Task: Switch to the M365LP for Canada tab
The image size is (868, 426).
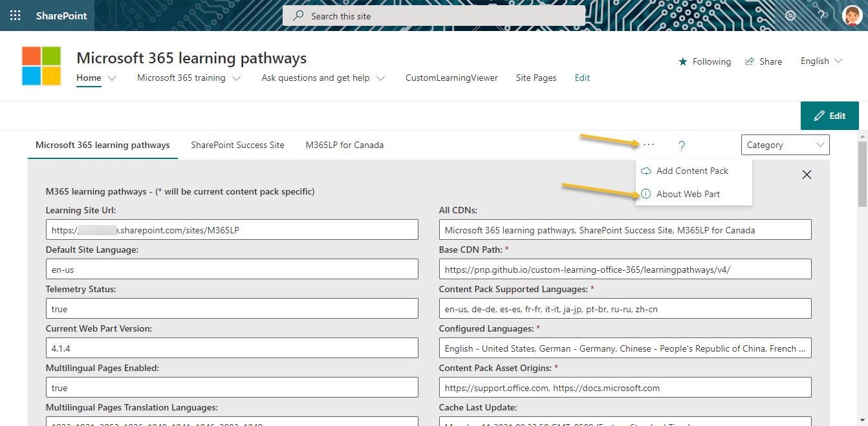Action: (x=345, y=145)
